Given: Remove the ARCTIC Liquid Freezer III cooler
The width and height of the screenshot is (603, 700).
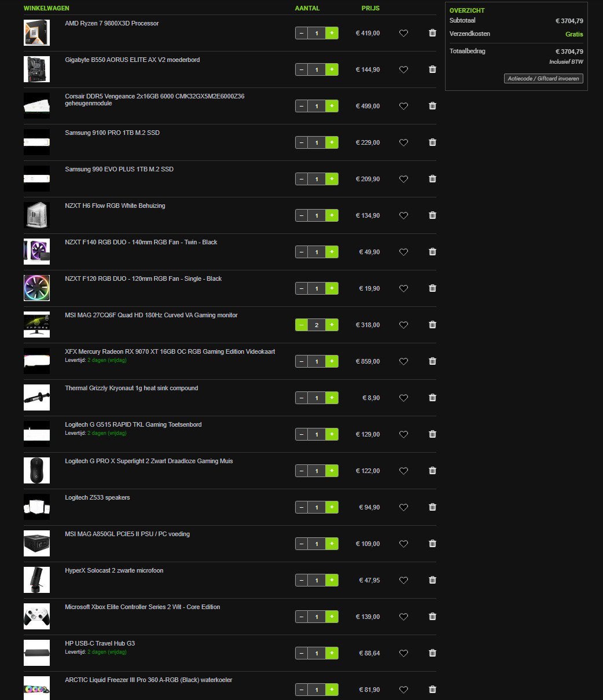Looking at the screenshot, I should pos(432,690).
